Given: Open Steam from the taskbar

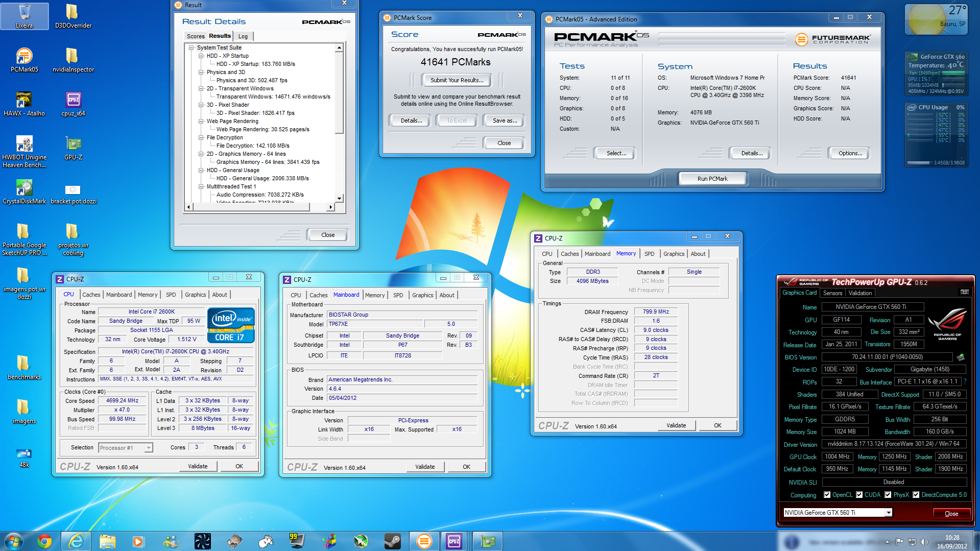Looking at the screenshot, I should click(392, 541).
